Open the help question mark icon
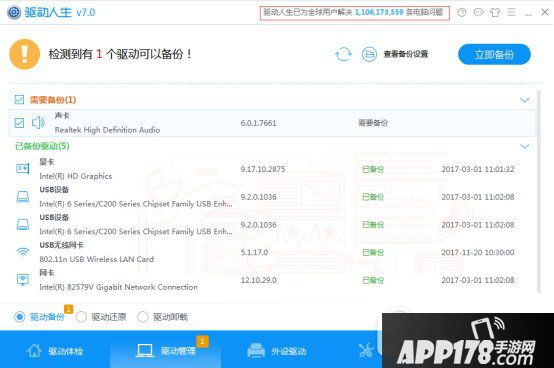Screen dimensions: 554x368 click(x=461, y=13)
